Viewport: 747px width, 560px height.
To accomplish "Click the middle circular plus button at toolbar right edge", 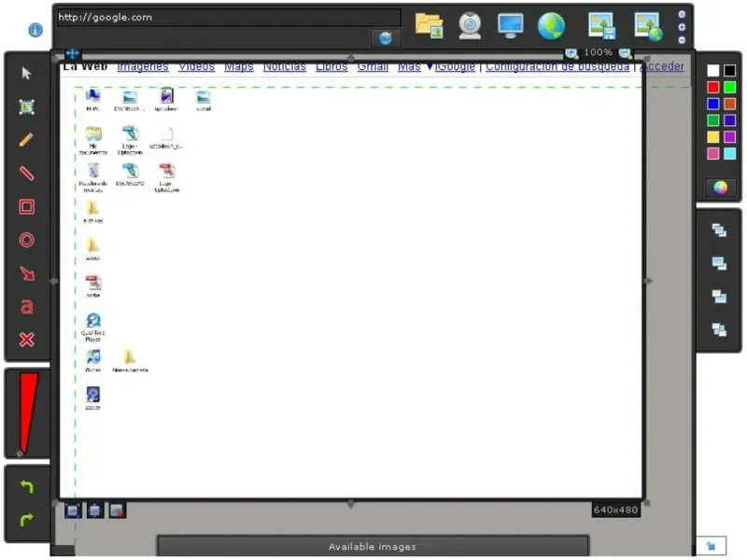I will click(x=682, y=27).
